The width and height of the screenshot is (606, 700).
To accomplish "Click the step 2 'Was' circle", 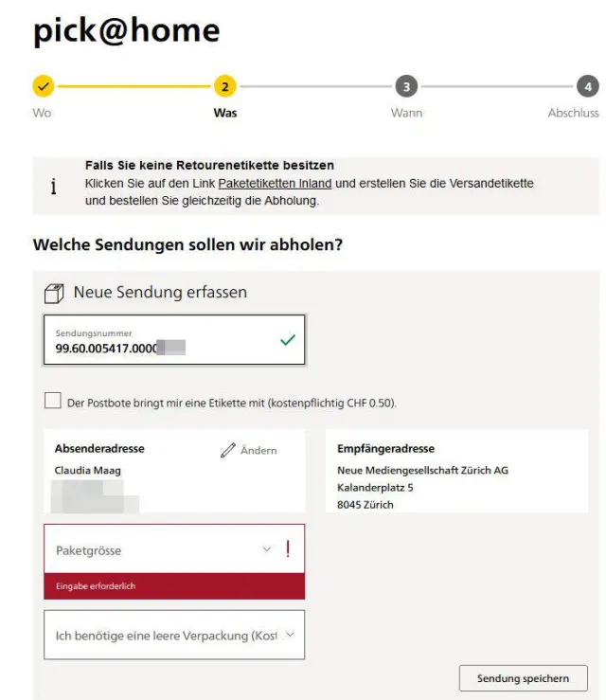I will (x=224, y=87).
